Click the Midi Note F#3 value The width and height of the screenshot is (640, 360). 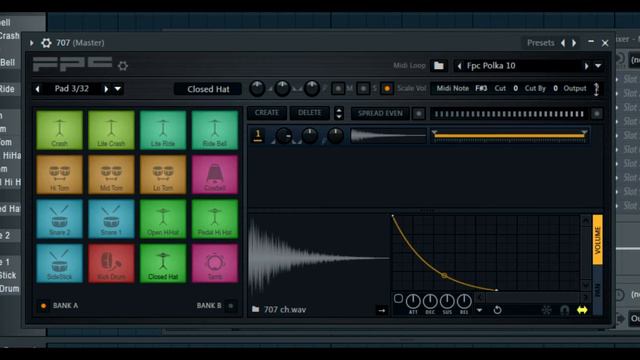481,88
